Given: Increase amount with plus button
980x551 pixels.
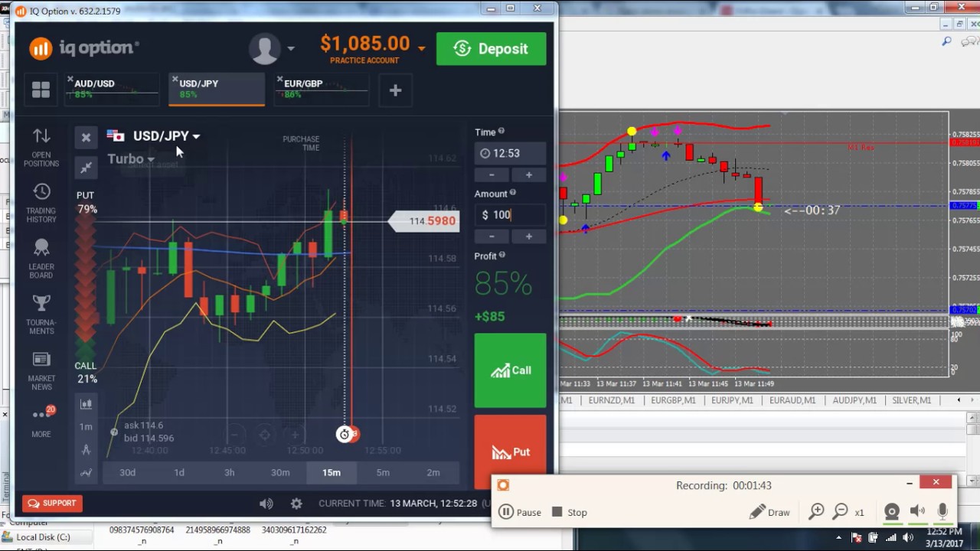Looking at the screenshot, I should pos(528,236).
